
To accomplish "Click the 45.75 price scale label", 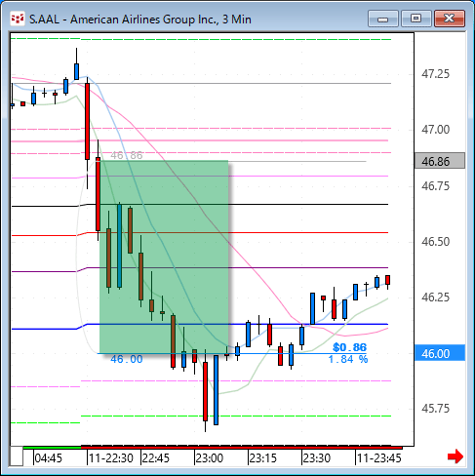I will click(435, 409).
